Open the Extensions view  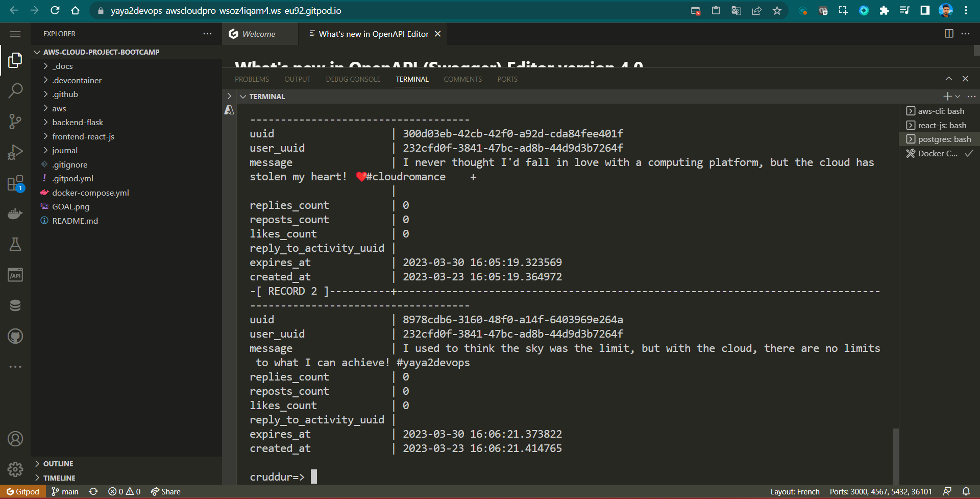pyautogui.click(x=15, y=183)
